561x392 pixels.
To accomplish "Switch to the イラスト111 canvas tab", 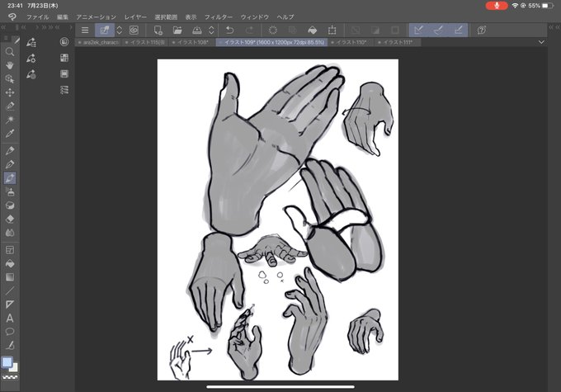I will [397, 42].
